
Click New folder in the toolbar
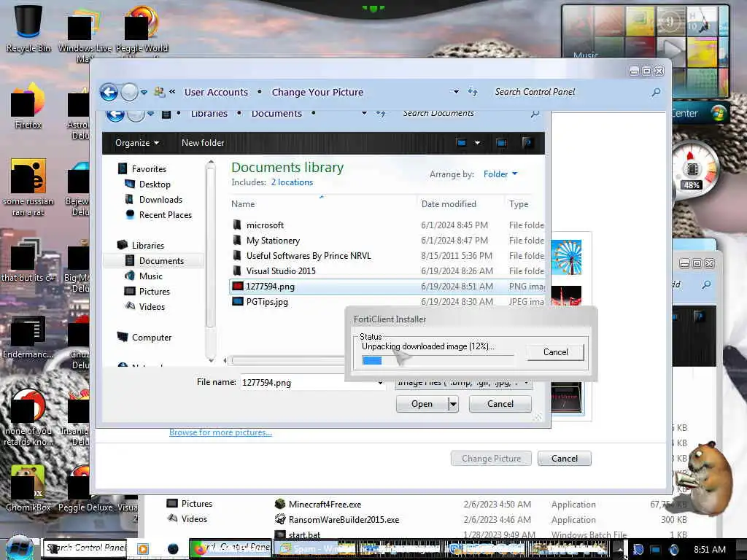coord(203,143)
